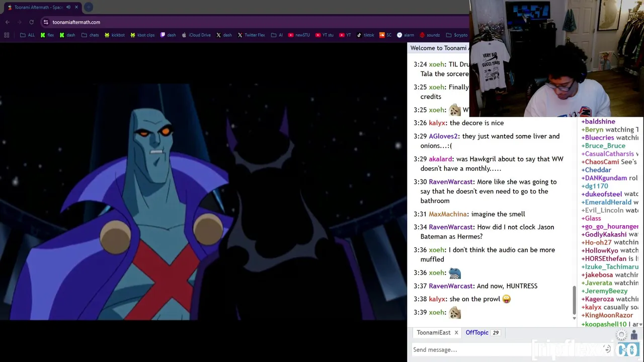The height and width of the screenshot is (362, 644).
Task: Reload the toonamiaftermath.com page
Action: pos(31,22)
